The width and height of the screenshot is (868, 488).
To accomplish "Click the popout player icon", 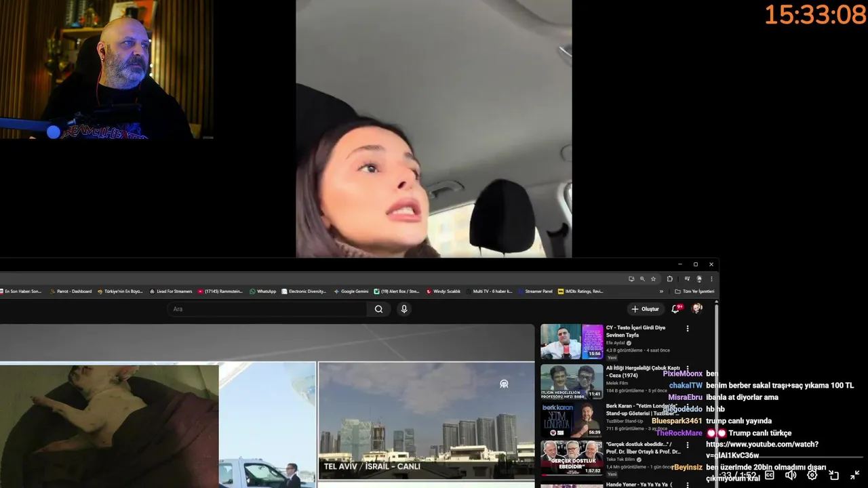I will tap(834, 475).
